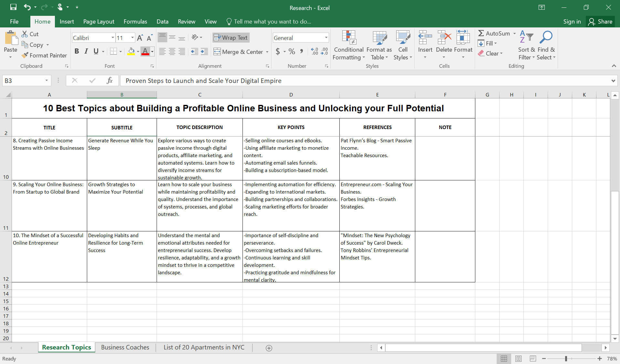Open the font size dropdown
The height and width of the screenshot is (364, 620).
point(132,38)
